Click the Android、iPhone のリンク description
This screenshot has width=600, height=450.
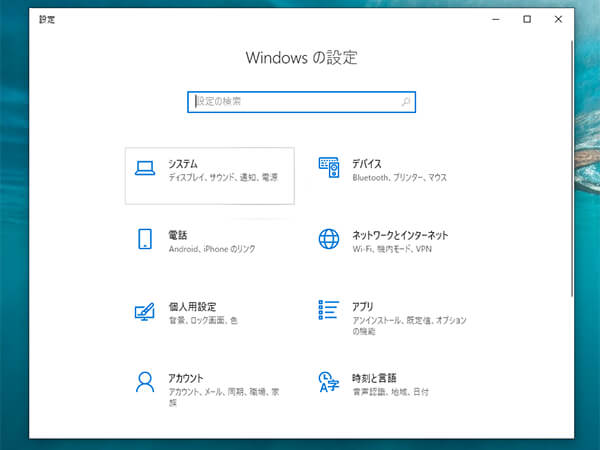coord(212,249)
